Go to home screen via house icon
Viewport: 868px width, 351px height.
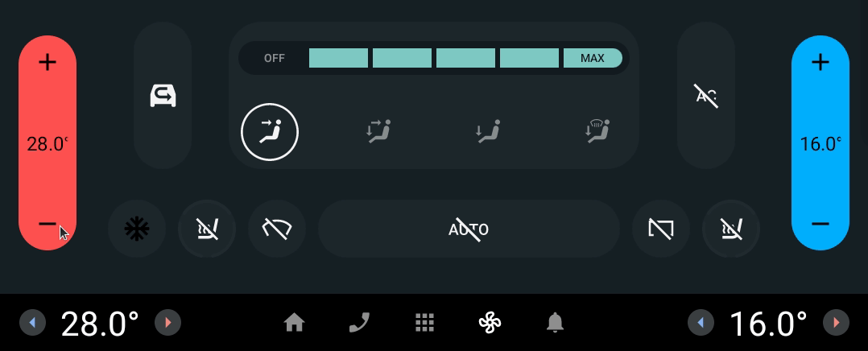pyautogui.click(x=294, y=322)
